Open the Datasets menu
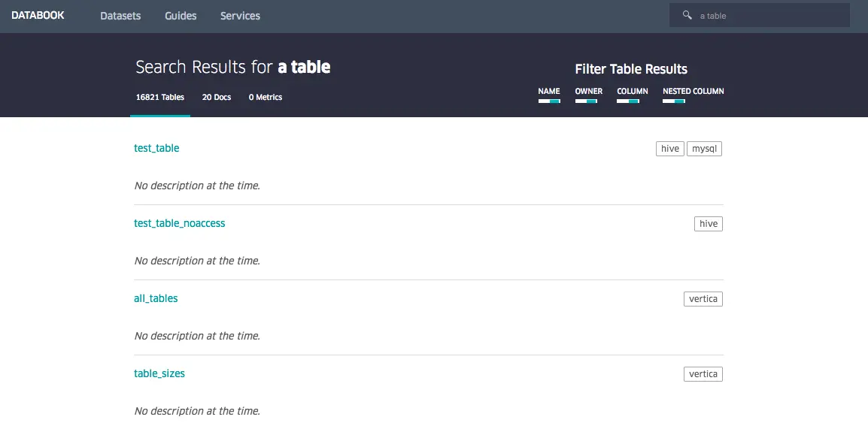The width and height of the screenshot is (868, 429). pyautogui.click(x=120, y=16)
